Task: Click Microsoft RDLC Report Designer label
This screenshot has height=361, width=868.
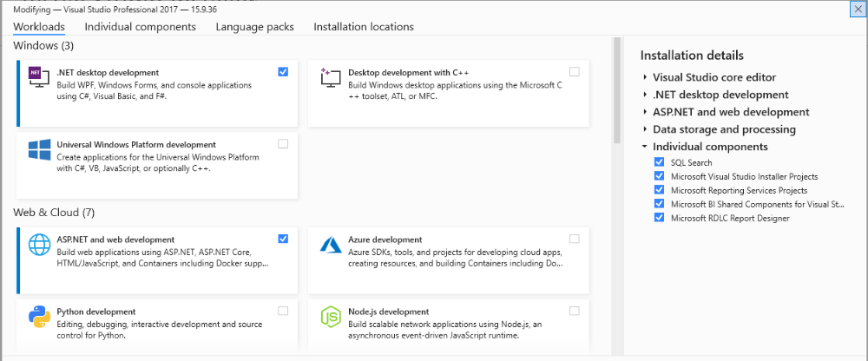Action: 730,218
